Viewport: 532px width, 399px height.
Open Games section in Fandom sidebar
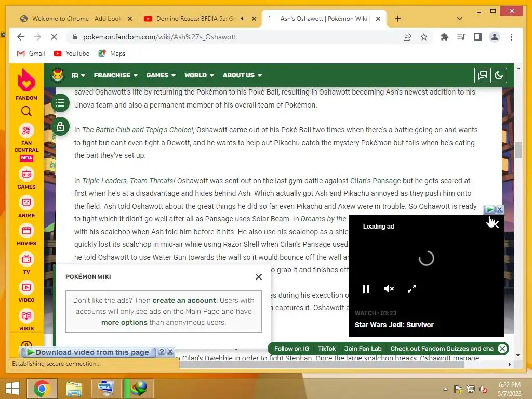tap(26, 178)
